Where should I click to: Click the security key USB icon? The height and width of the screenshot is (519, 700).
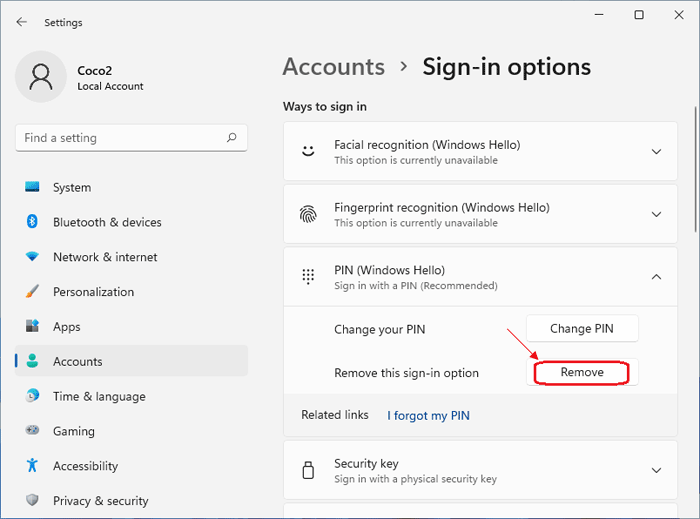tap(308, 470)
